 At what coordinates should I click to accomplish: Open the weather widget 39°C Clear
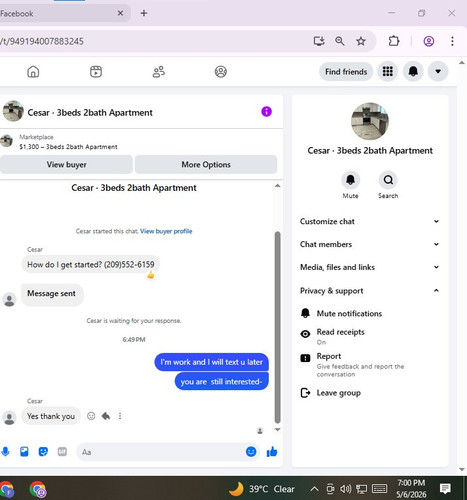click(262, 489)
